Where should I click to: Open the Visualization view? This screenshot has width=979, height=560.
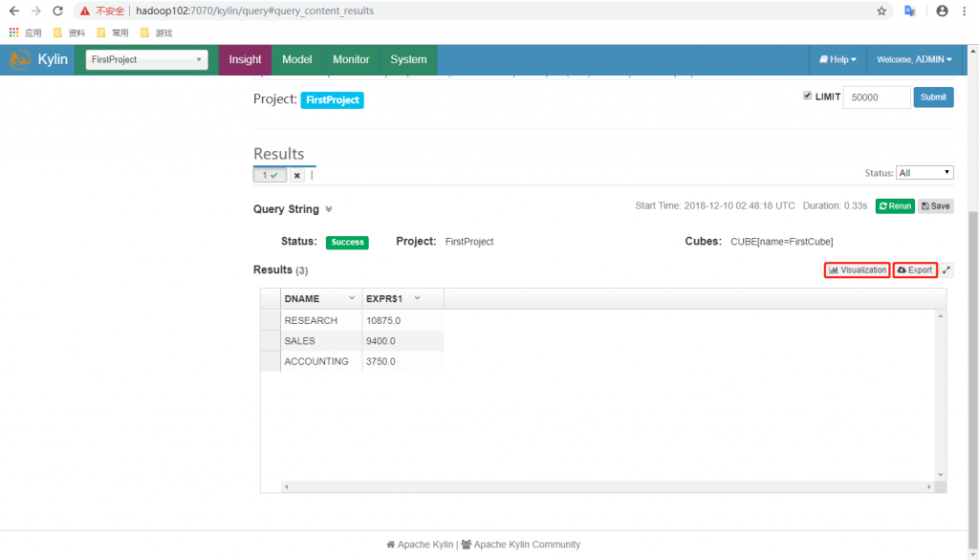857,270
